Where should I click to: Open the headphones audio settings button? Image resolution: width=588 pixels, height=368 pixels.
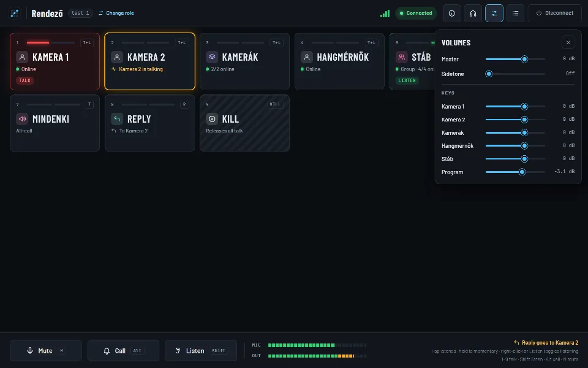coord(473,13)
